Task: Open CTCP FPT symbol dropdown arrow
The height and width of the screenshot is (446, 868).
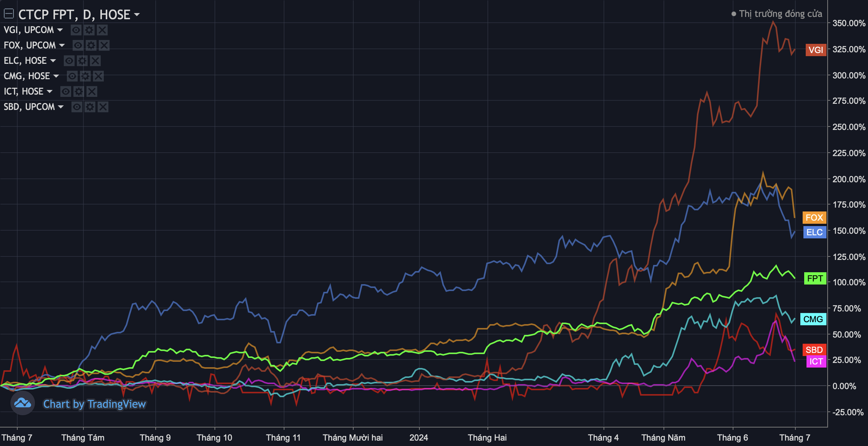Action: 137,15
